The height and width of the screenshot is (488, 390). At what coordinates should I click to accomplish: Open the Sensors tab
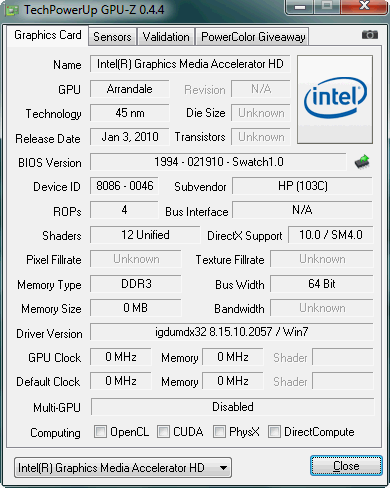(112, 37)
